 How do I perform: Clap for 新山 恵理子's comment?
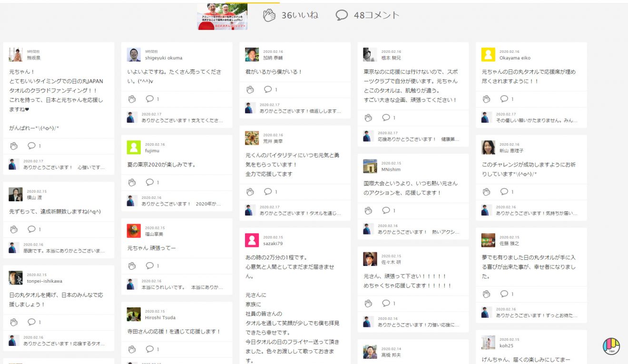pos(486,191)
